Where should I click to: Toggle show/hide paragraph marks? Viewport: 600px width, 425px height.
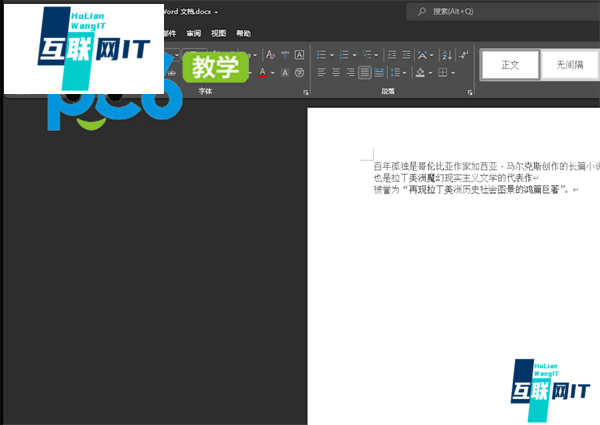pyautogui.click(x=462, y=54)
